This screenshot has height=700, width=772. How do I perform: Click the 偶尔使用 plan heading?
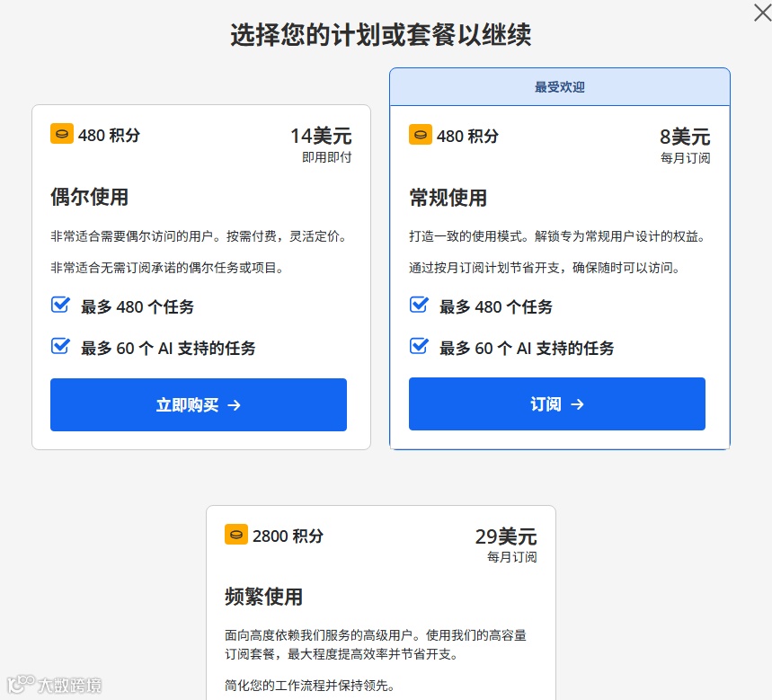(x=87, y=198)
